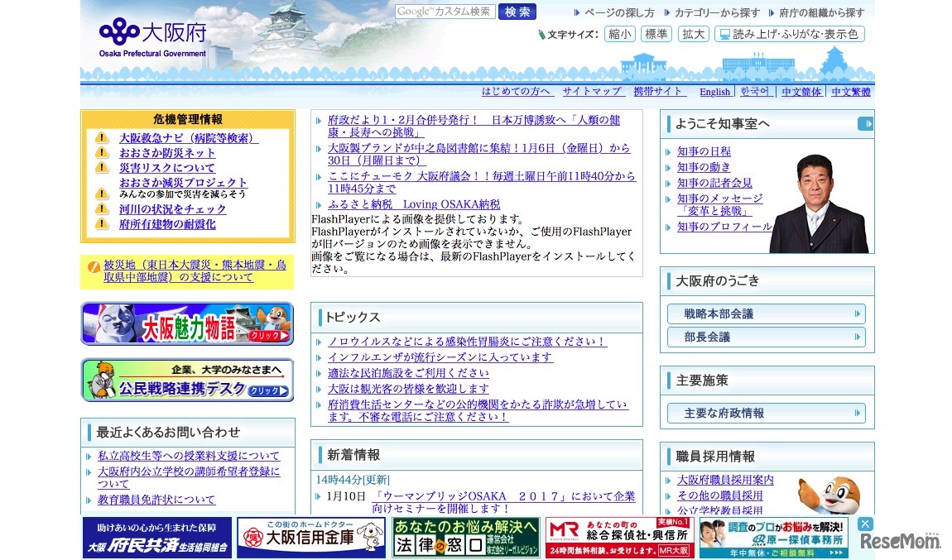Open the English language link
This screenshot has height=560, width=952.
tap(714, 91)
